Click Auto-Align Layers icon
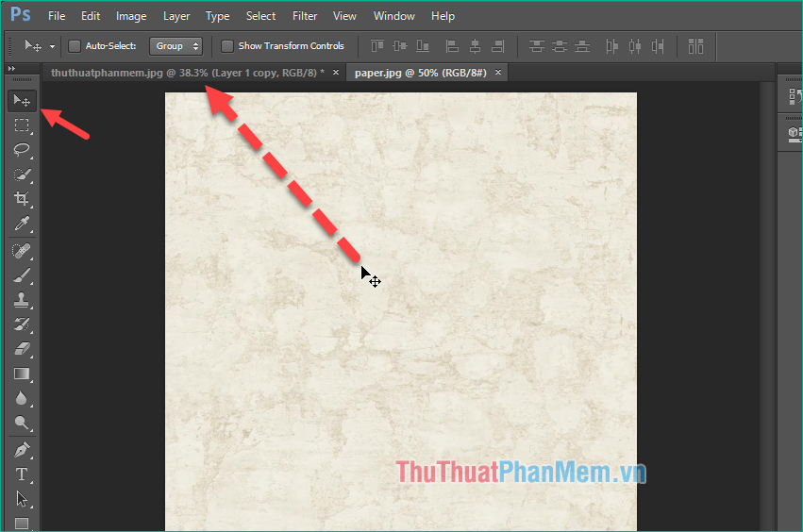Screen dimensions: 803x532 tap(695, 46)
